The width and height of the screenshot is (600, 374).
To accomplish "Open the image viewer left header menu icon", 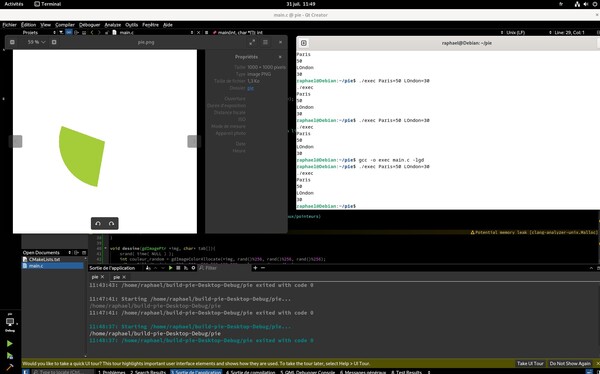I will (x=12, y=42).
